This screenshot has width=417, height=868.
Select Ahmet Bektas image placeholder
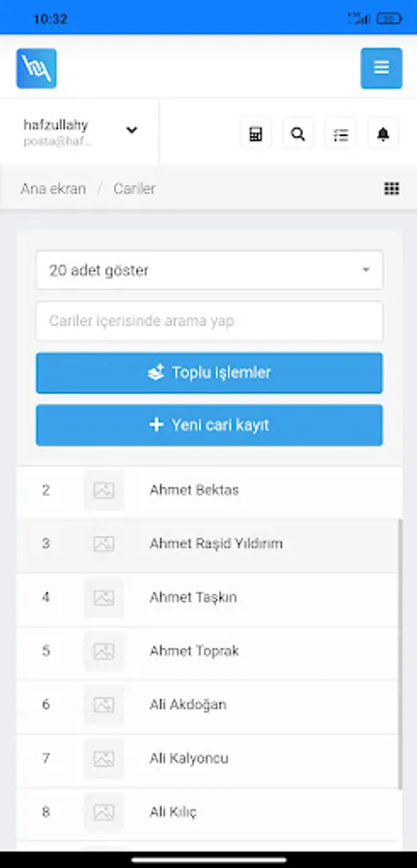[103, 490]
